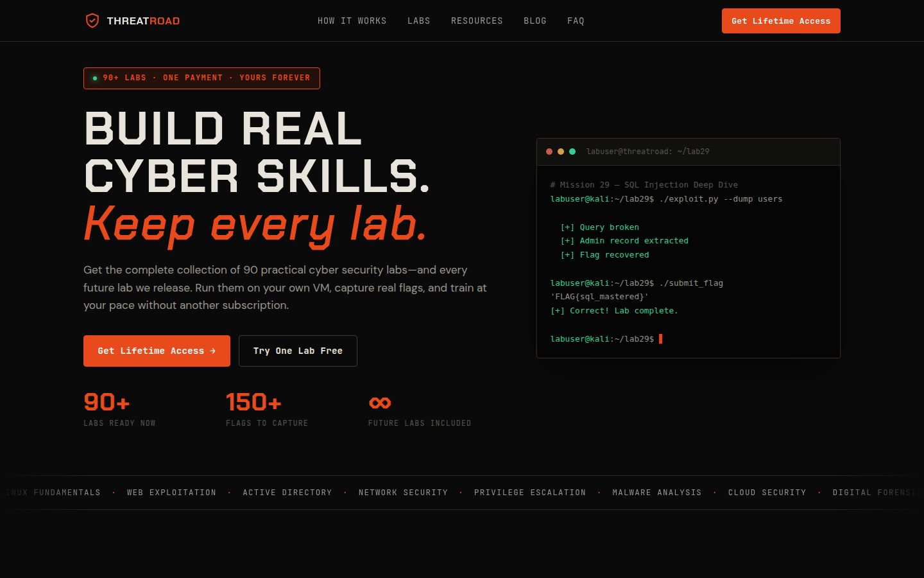Click the Flags to Capture label
The image size is (924, 578).
tap(267, 423)
